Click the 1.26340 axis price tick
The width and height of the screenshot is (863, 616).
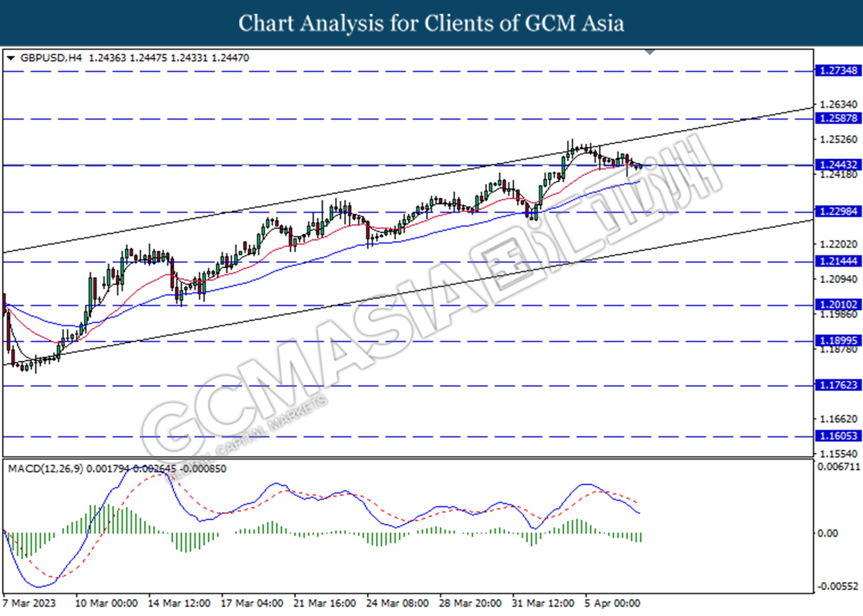pos(838,104)
